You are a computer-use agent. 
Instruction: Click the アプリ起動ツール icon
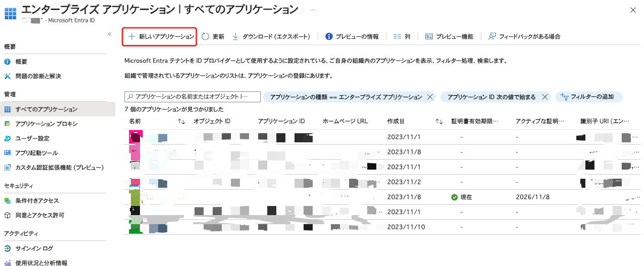pos(7,153)
